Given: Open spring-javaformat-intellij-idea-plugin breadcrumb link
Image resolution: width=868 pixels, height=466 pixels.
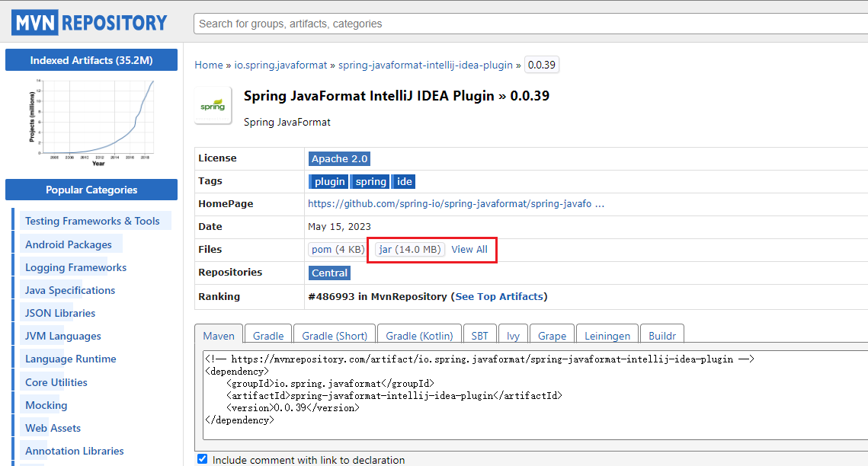Looking at the screenshot, I should pos(425,65).
